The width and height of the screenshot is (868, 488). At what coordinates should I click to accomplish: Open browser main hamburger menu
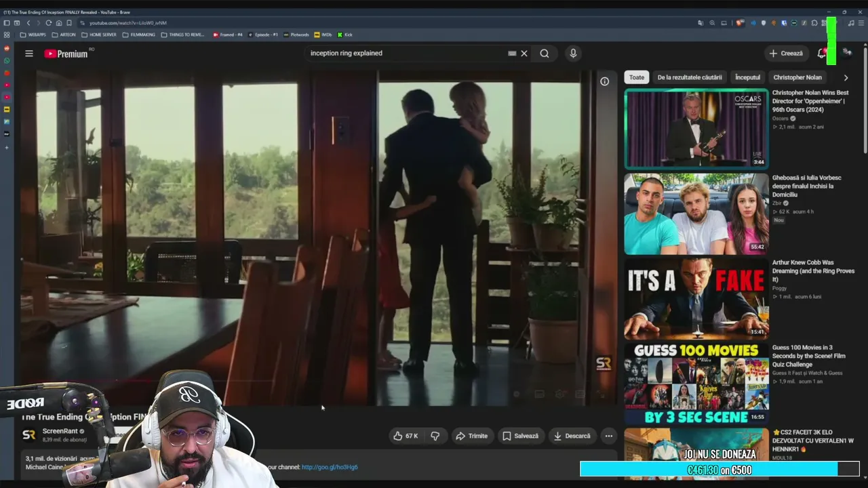coord(863,23)
